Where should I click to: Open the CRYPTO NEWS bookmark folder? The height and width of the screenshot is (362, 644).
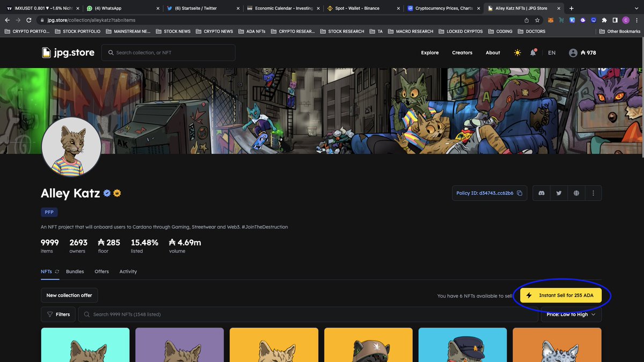click(214, 31)
